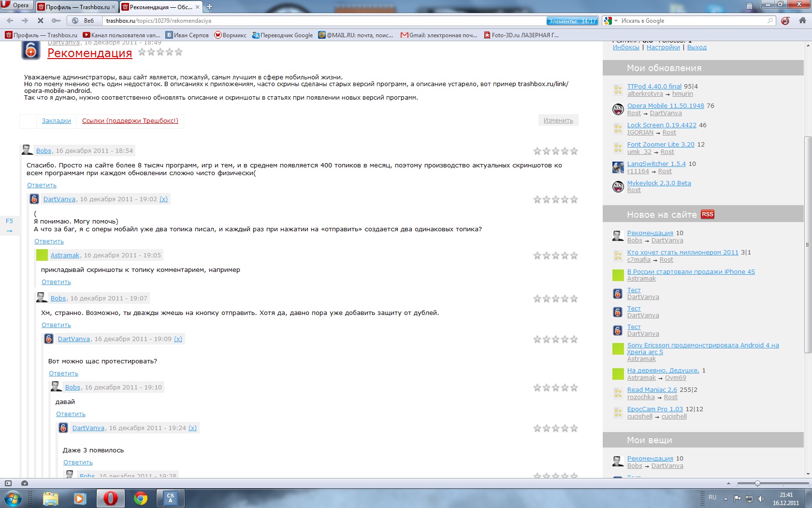This screenshot has height=508, width=812.
Task: Click Ссылки (поддержи Трешбокс!) link
Action: click(130, 121)
